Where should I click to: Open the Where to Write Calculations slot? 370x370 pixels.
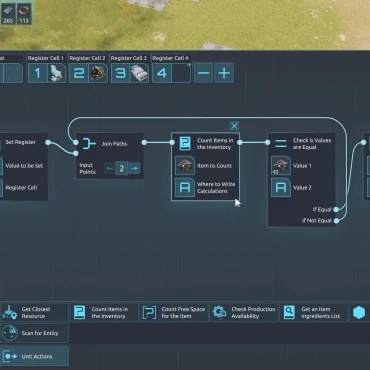pyautogui.click(x=185, y=187)
